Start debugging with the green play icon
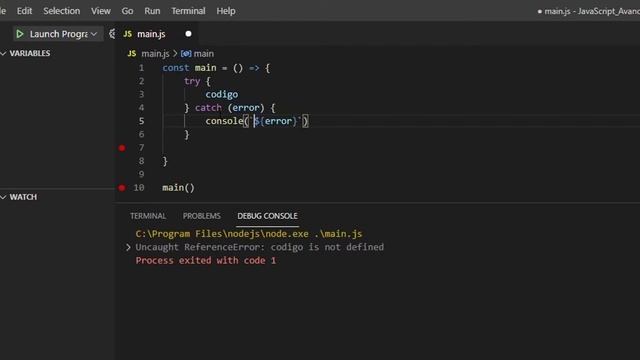640x360 pixels. tap(20, 34)
